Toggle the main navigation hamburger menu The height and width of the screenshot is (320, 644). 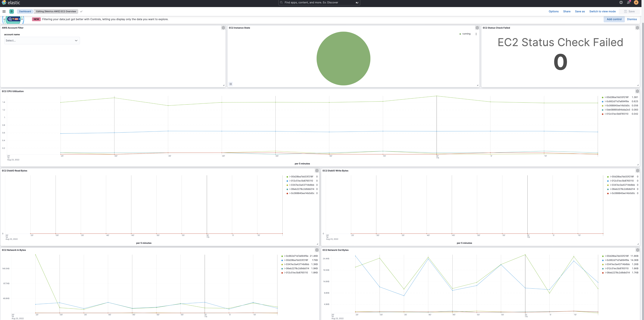click(x=4, y=11)
